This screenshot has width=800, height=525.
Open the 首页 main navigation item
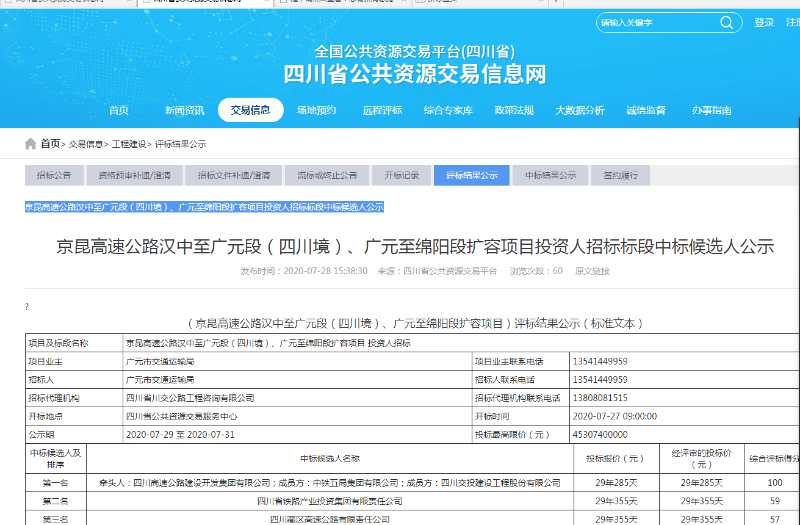tap(118, 110)
